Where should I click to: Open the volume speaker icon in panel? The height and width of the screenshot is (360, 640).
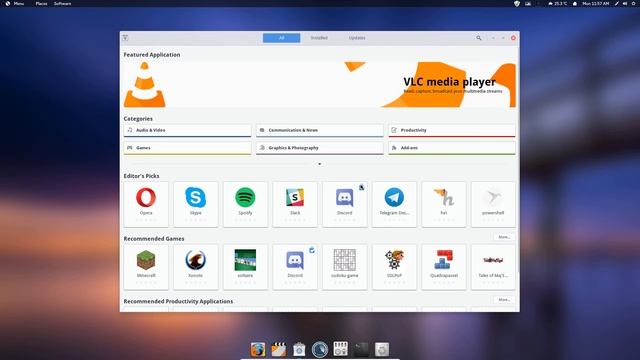click(x=625, y=4)
